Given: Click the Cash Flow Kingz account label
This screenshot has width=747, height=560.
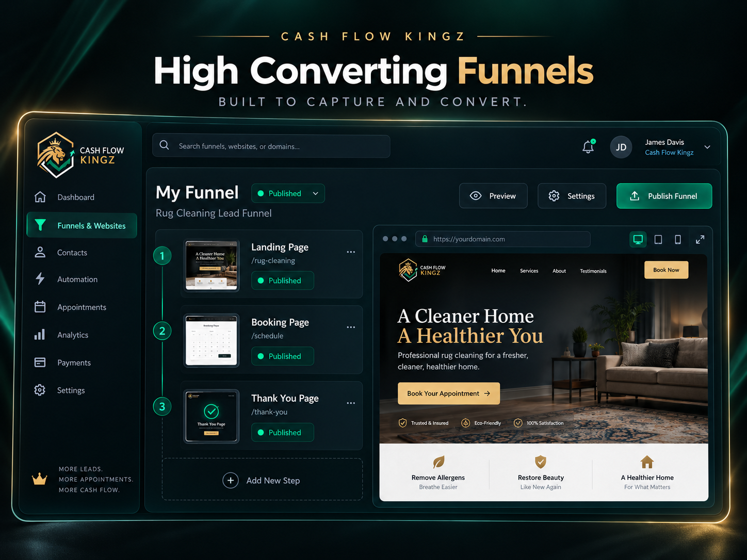Looking at the screenshot, I should pos(669,153).
